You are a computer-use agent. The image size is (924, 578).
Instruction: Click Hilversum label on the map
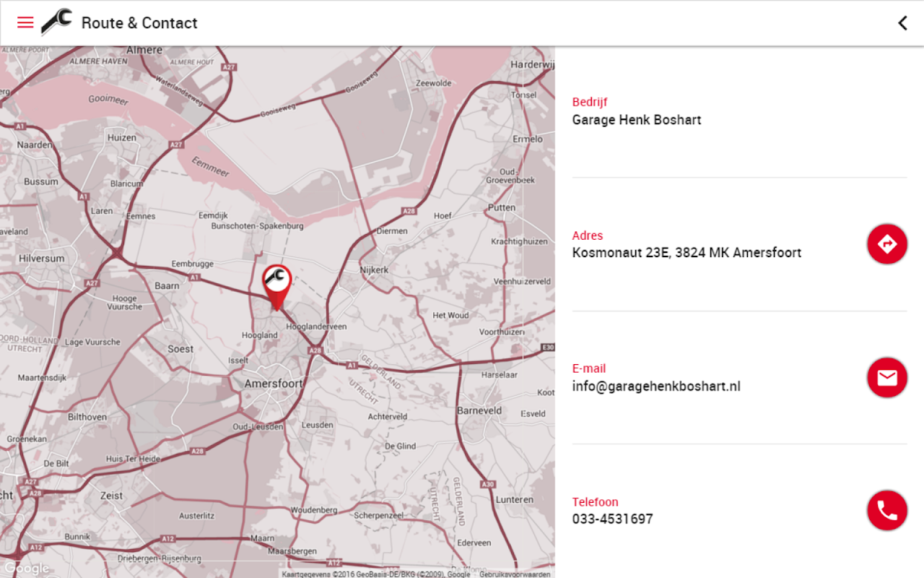coord(42,258)
